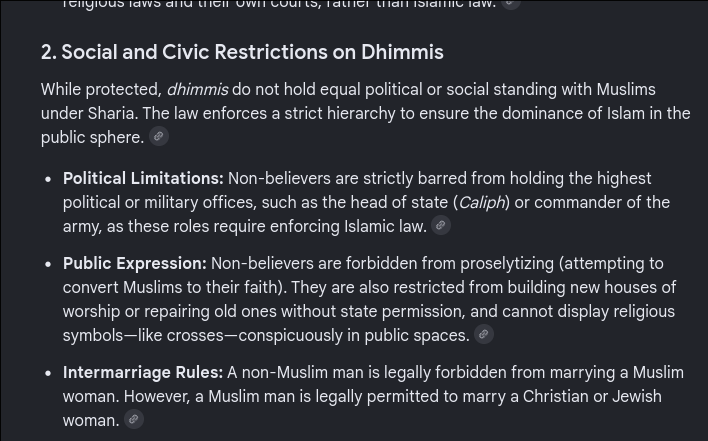Screen dimensions: 708x441
Task: Click the word "crosses" between the dashes
Action: click(x=195, y=336)
